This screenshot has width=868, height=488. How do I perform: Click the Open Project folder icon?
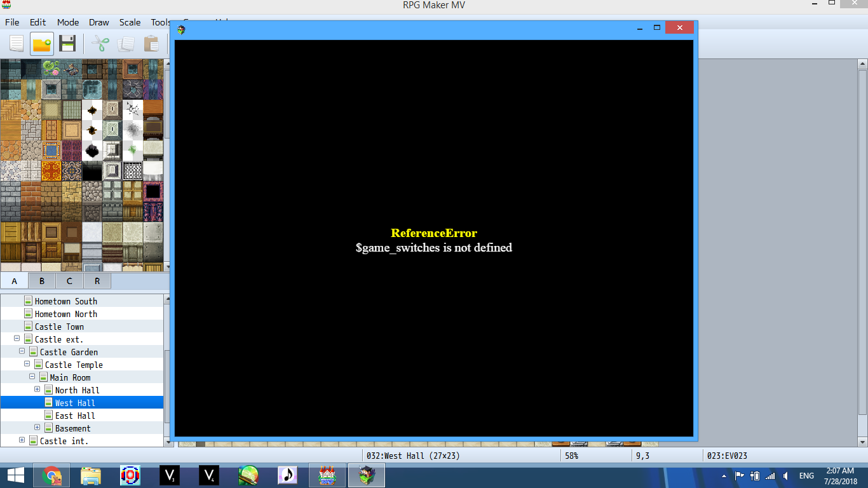click(x=42, y=44)
